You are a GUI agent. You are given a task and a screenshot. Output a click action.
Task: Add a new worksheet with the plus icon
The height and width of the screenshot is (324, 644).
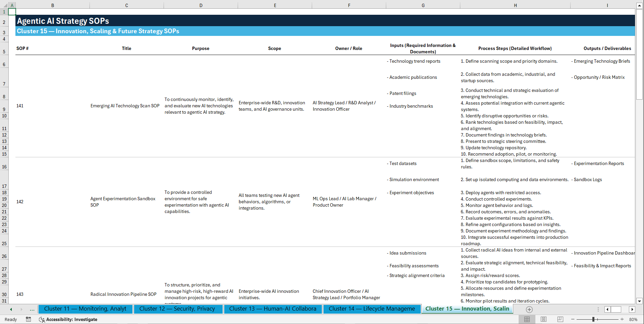529,310
